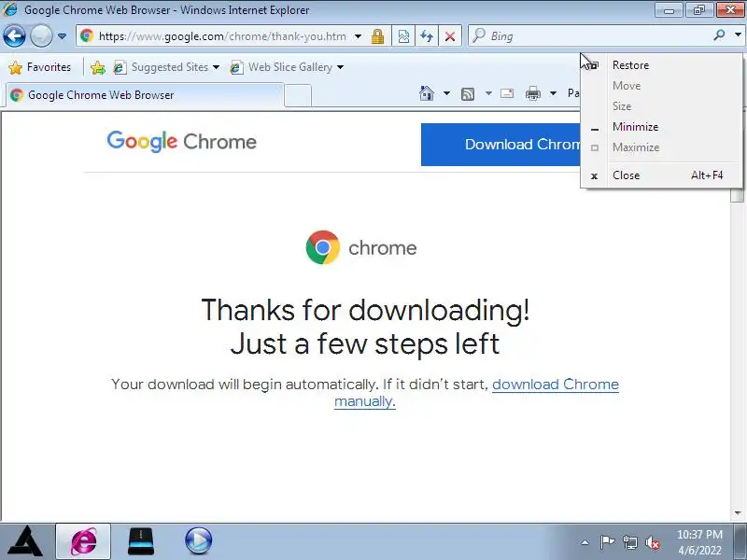This screenshot has height=560, width=747.
Task: Stop loading with the red X icon
Action: point(450,36)
